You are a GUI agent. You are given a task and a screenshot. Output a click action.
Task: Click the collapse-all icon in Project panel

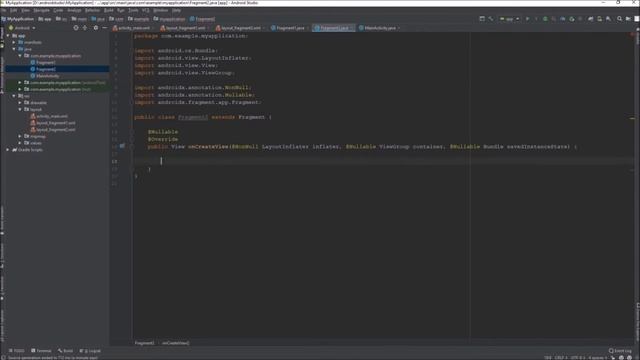[85, 28]
